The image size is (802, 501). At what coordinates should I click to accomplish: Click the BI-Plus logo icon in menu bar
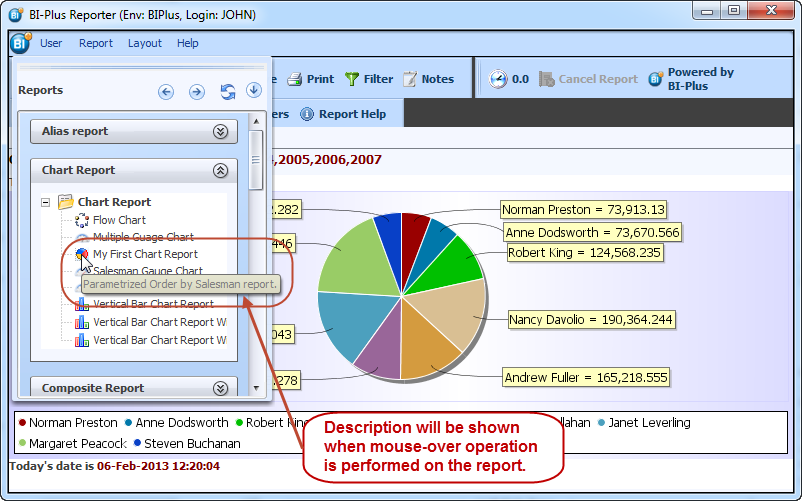pyautogui.click(x=20, y=43)
